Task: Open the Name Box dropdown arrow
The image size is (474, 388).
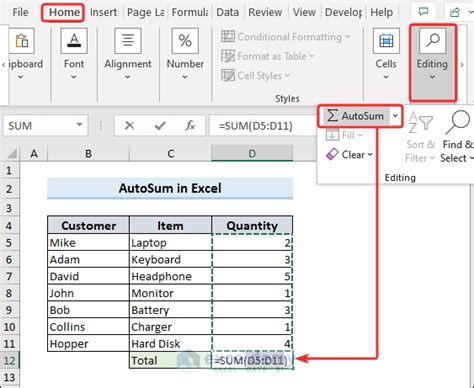Action: [x=79, y=125]
